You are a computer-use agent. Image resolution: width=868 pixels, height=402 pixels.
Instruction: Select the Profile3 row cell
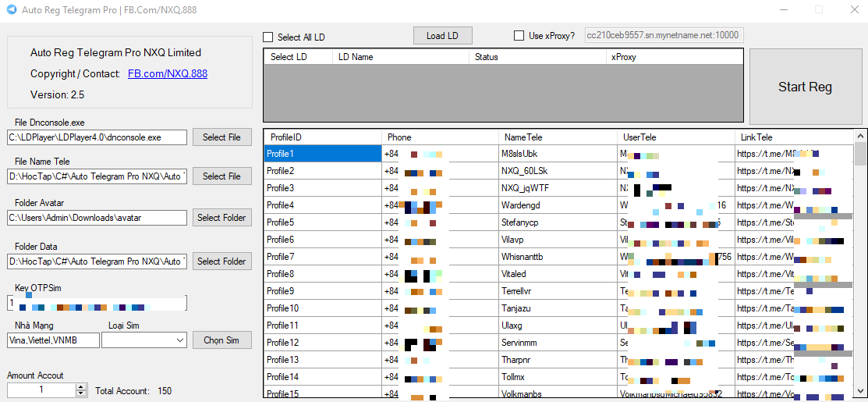(x=323, y=187)
